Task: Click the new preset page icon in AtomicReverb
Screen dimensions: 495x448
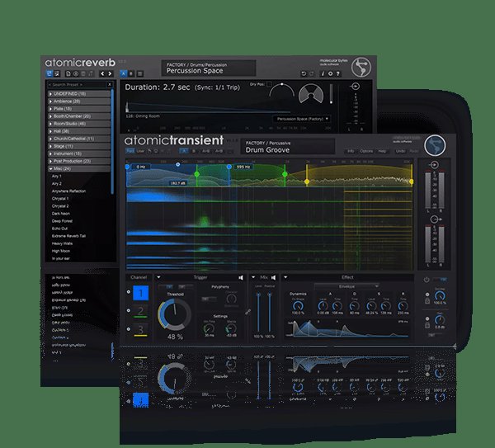Action: [x=68, y=74]
